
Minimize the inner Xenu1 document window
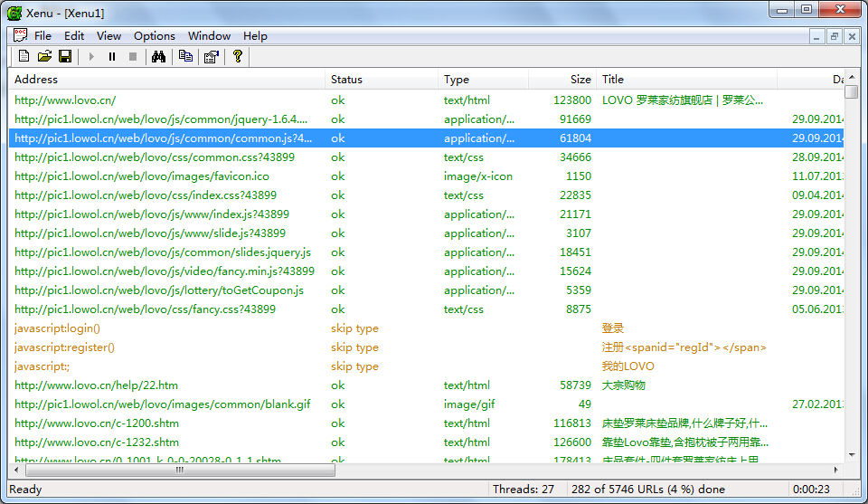pos(816,36)
